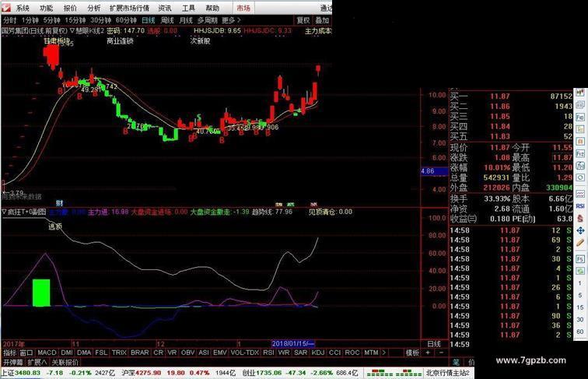
Task: Switch to the 市场 tab
Action: pos(243,8)
